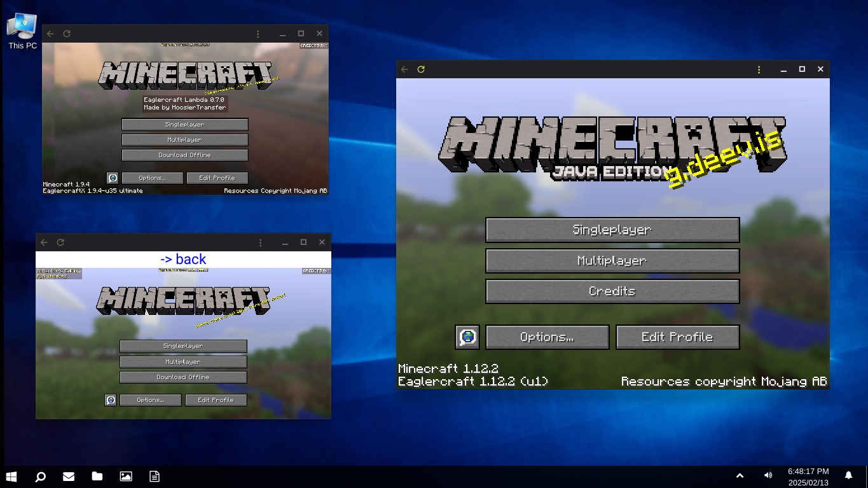This screenshot has height=488, width=868.
Task: Click the volume speaker tray icon
Action: coord(768,476)
